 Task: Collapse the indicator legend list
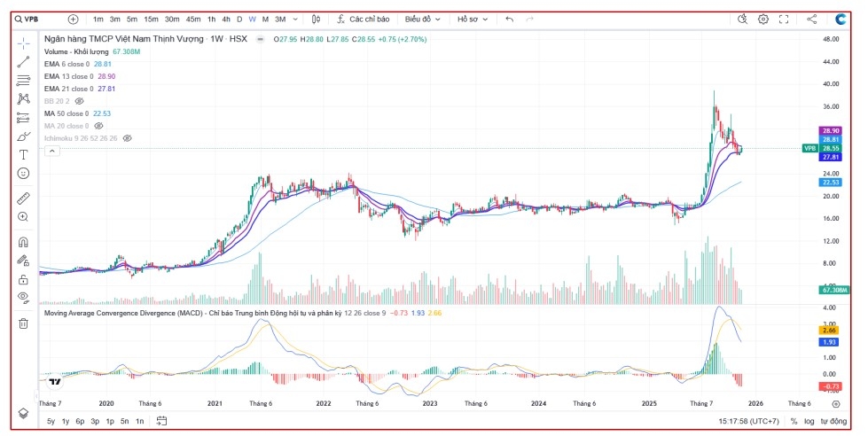coord(51,152)
